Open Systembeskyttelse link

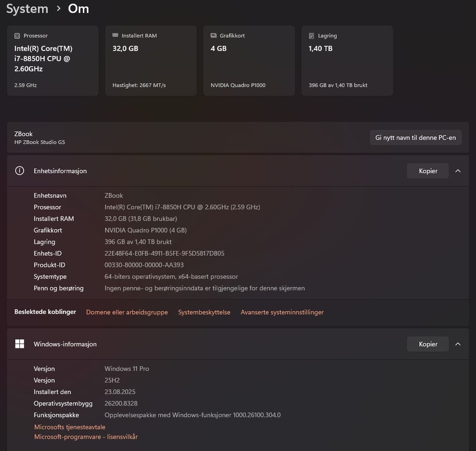204,312
